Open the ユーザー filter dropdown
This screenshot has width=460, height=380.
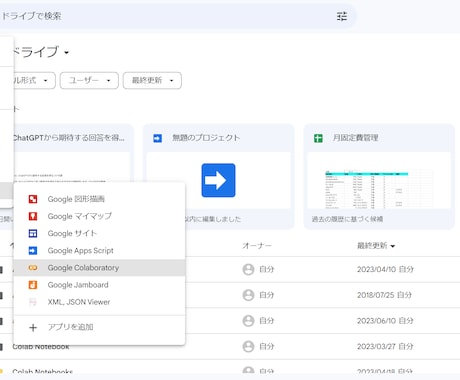[x=89, y=80]
